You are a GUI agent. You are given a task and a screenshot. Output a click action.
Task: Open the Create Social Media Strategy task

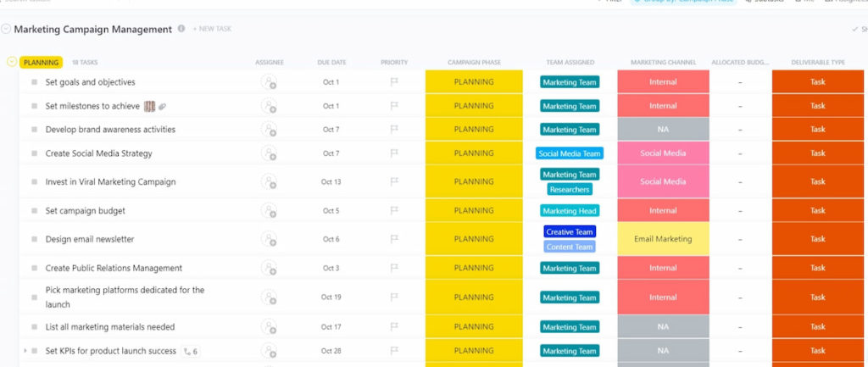point(98,153)
